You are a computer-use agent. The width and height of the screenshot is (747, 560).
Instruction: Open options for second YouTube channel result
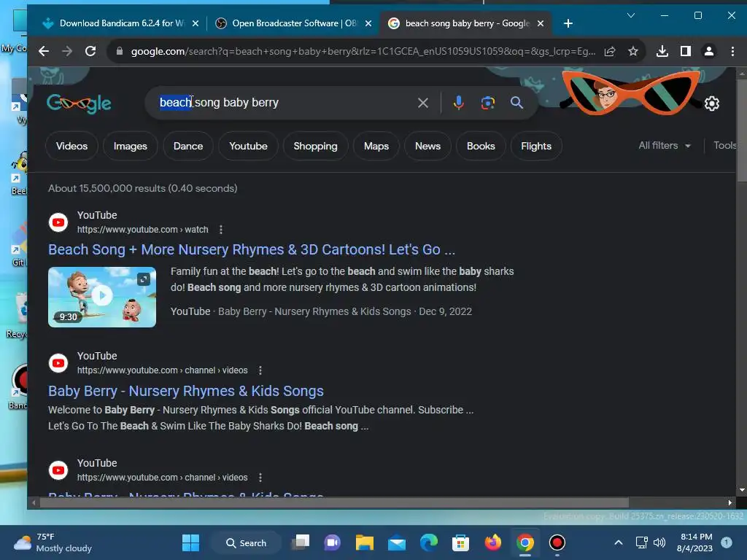click(260, 370)
